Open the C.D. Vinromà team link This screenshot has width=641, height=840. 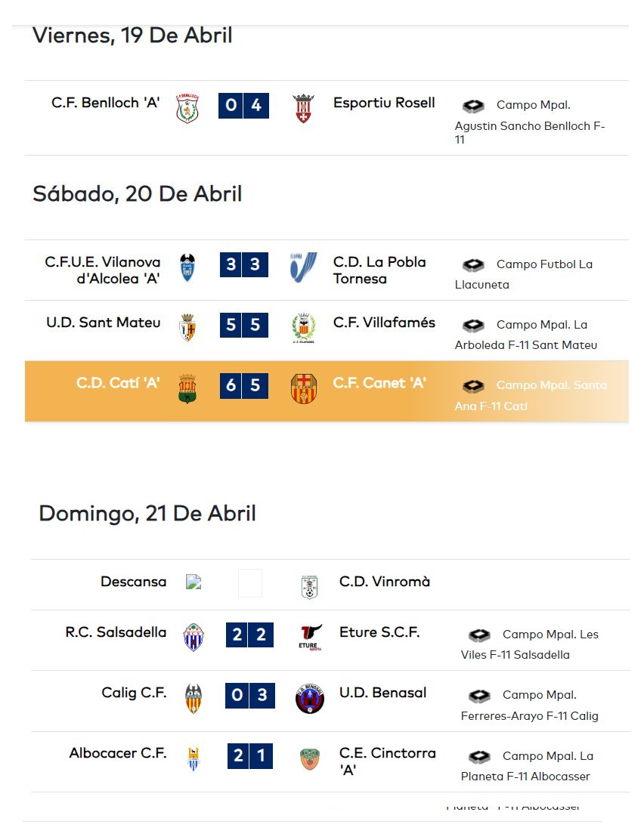(384, 582)
